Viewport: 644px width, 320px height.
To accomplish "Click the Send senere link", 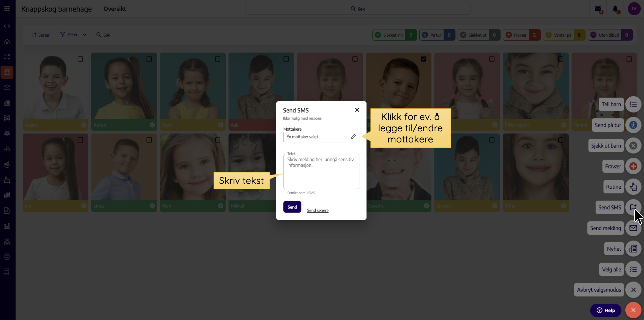I will (318, 210).
